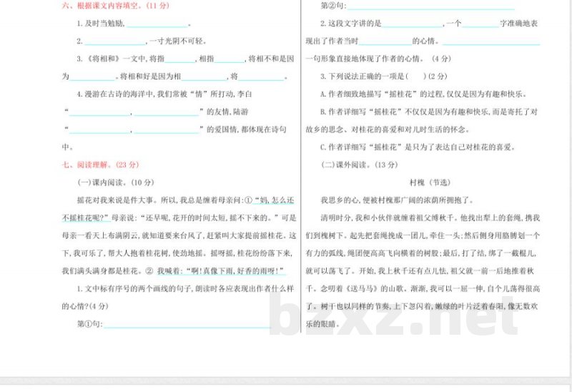Click heading '六、根据课文内容填空。(11分)'
Viewport: 572px width, 392px height.
(116, 6)
